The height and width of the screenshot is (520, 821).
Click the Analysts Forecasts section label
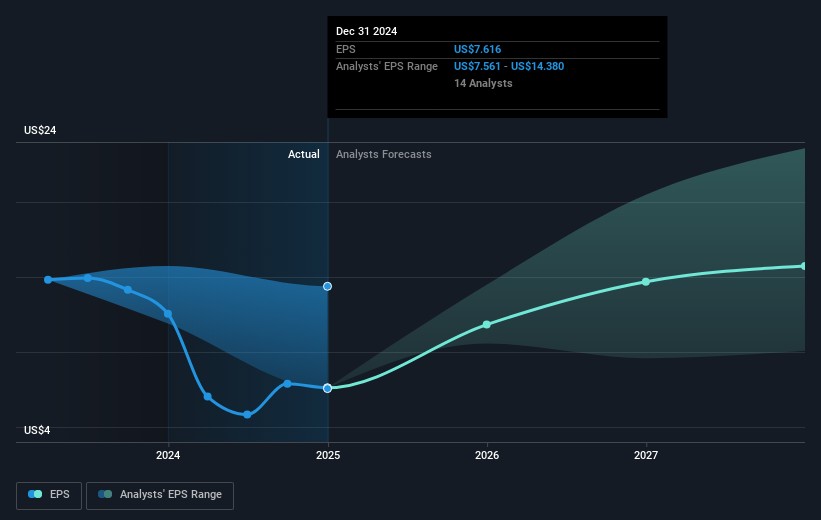coord(384,154)
